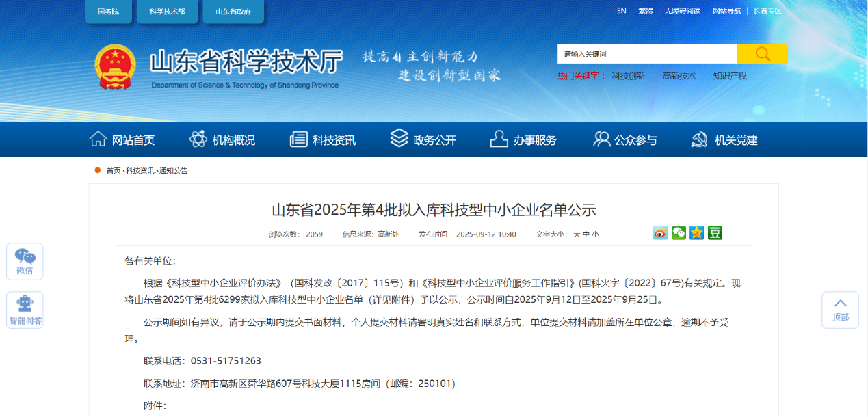Jump back to top with 顶部 button

click(840, 310)
